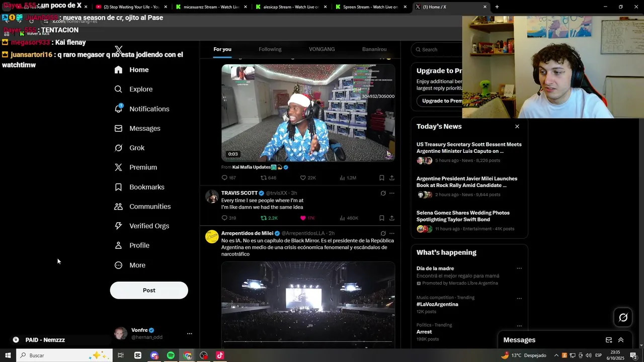Open Arrepentidos de Milei profile name
The width and height of the screenshot is (644, 362).
coord(247,233)
